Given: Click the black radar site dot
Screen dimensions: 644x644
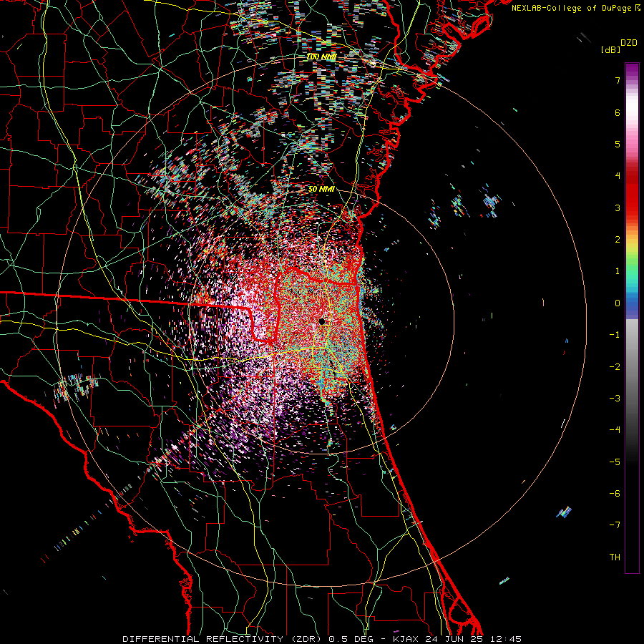Looking at the screenshot, I should (x=322, y=321).
